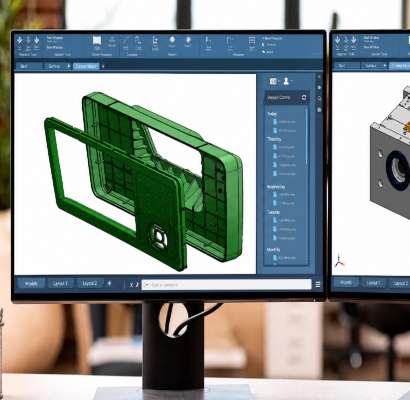Open the last file listed under Thursday

284,174
